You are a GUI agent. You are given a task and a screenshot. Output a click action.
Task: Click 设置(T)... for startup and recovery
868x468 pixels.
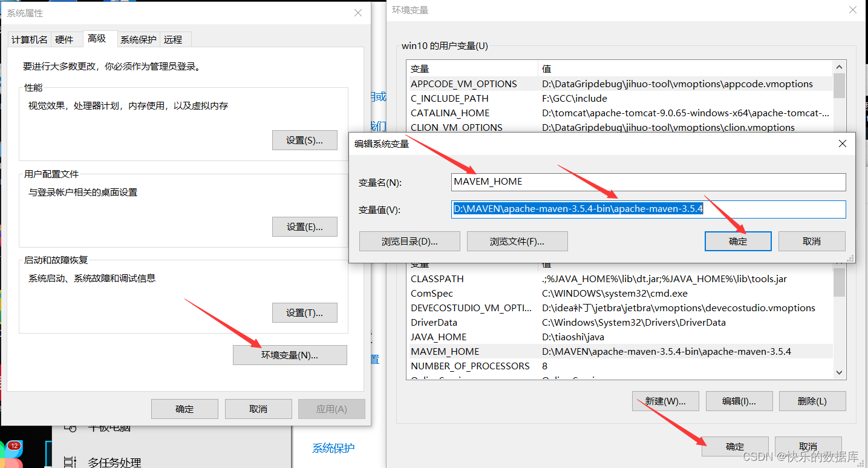pos(304,312)
